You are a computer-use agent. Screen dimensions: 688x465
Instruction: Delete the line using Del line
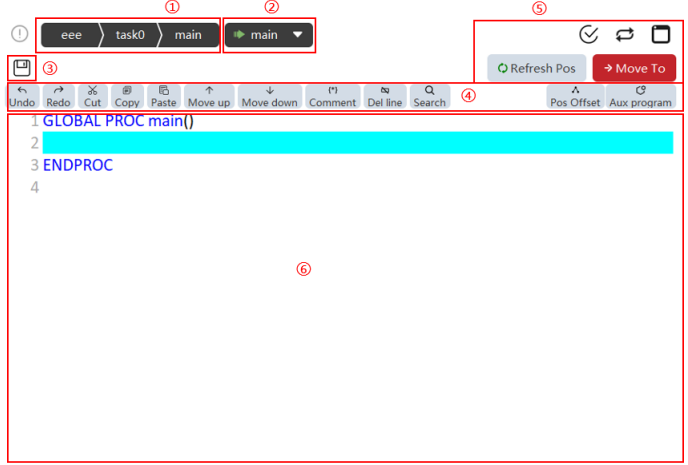click(x=385, y=97)
